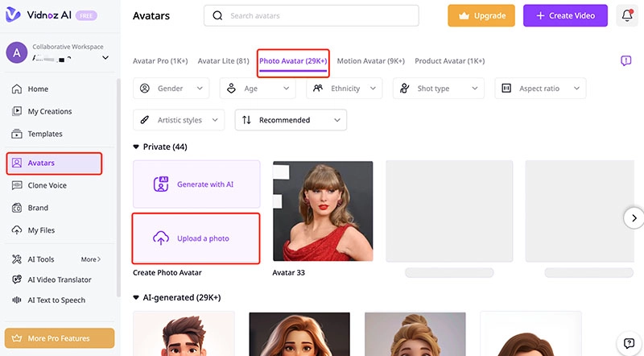Click the notification bell icon
This screenshot has width=644, height=356.
[x=627, y=15]
